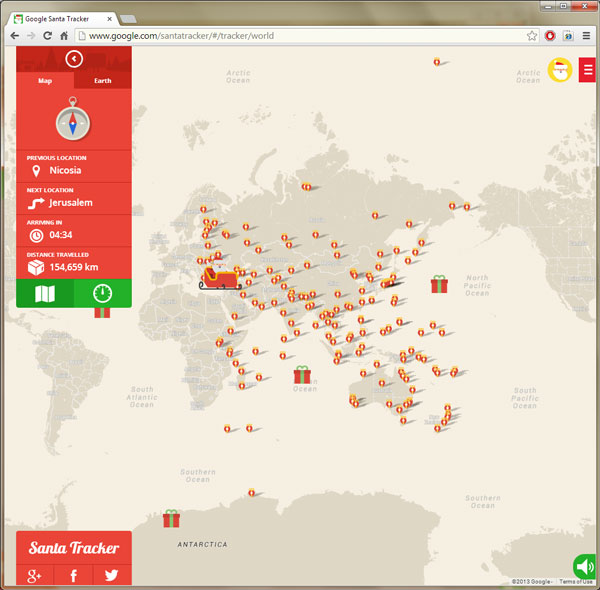This screenshot has height=590, width=600.
Task: Go to browser home page
Action: (x=64, y=36)
